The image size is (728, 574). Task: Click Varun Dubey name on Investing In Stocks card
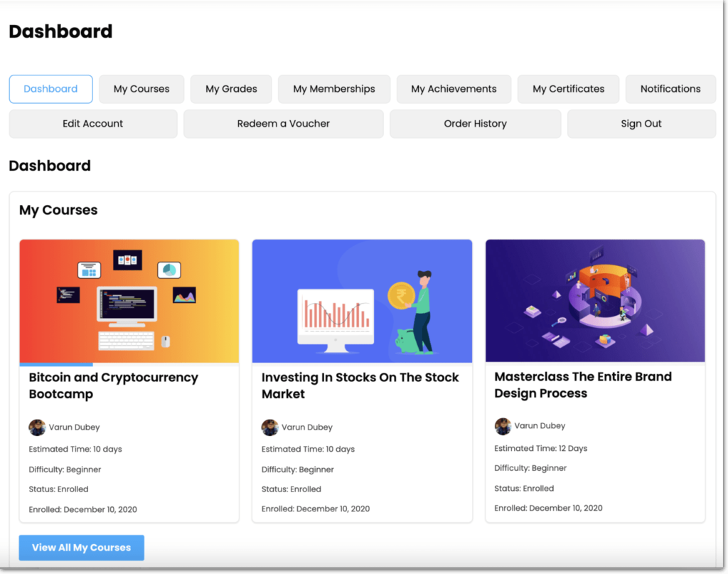307,427
